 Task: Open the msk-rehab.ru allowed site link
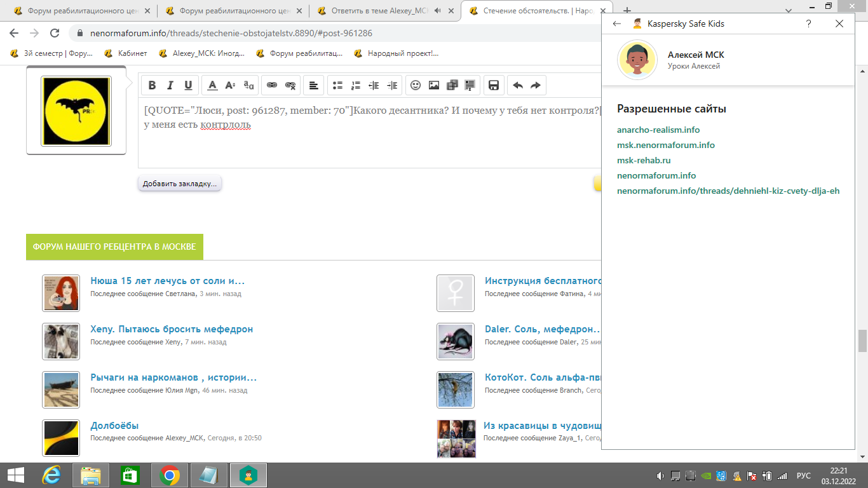tap(644, 160)
